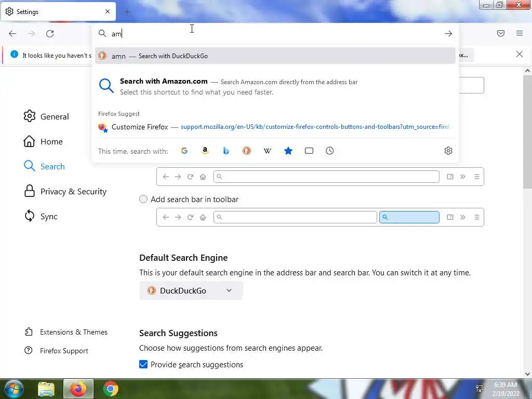Reload the current page
Screen dimensions: 532x399
point(50,34)
